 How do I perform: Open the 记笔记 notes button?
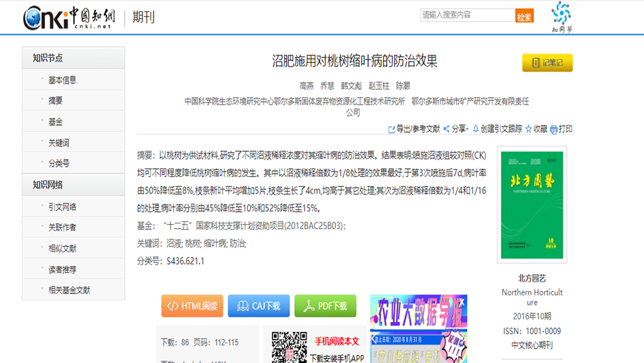(547, 63)
